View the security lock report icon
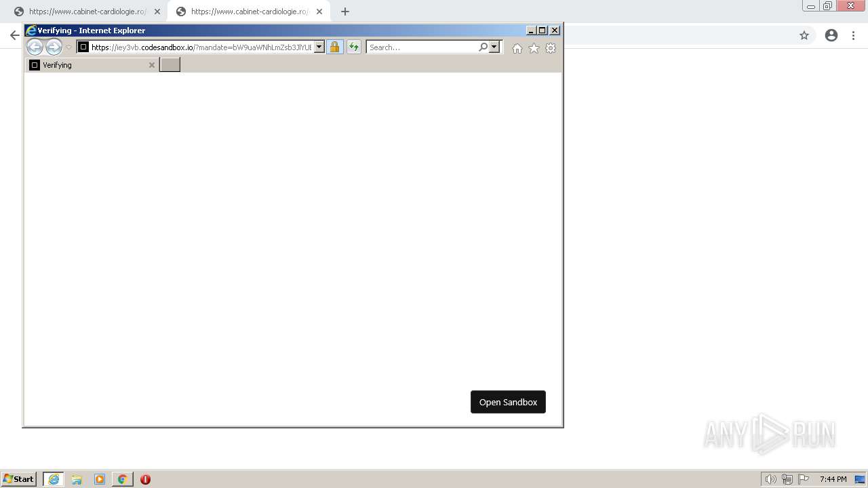The width and height of the screenshot is (868, 488). point(335,47)
